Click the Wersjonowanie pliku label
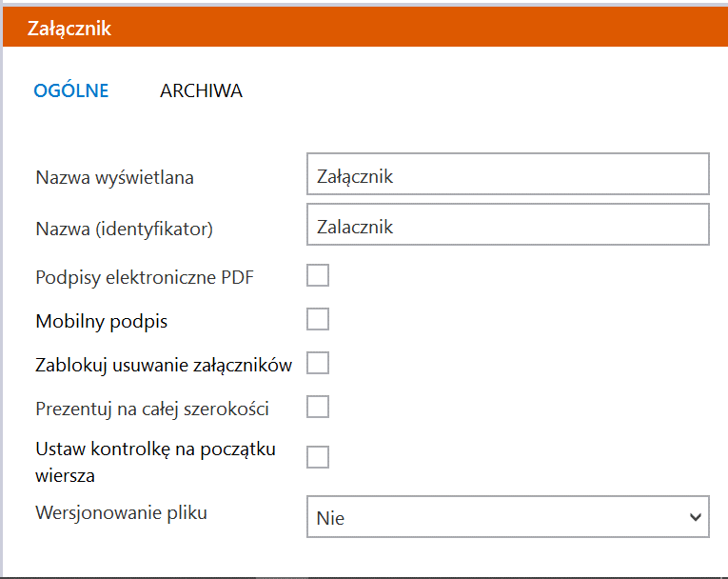 point(121,512)
